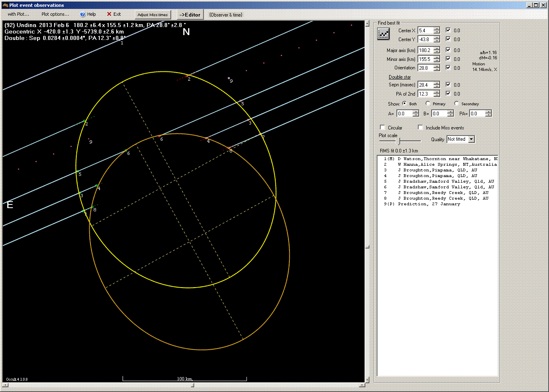Click the PA= spinner arrows
The image size is (549, 392).
point(488,114)
